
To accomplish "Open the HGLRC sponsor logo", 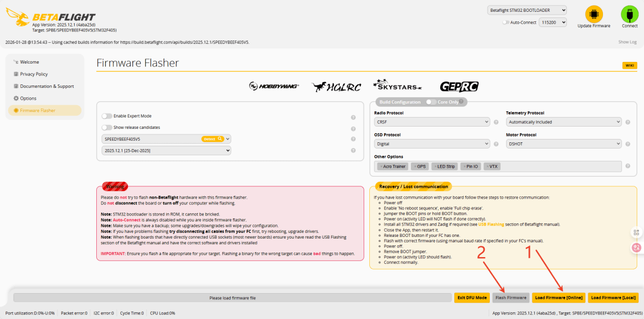I will click(336, 87).
